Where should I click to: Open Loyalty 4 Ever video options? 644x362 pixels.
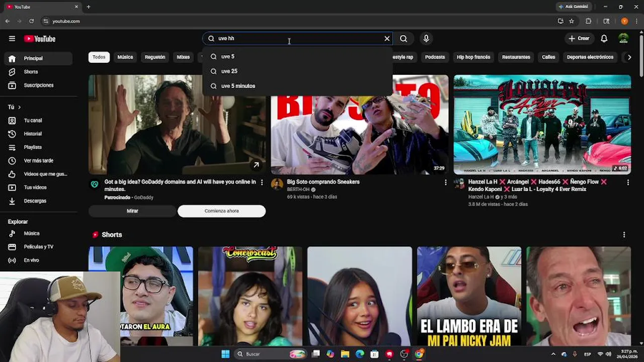(628, 183)
